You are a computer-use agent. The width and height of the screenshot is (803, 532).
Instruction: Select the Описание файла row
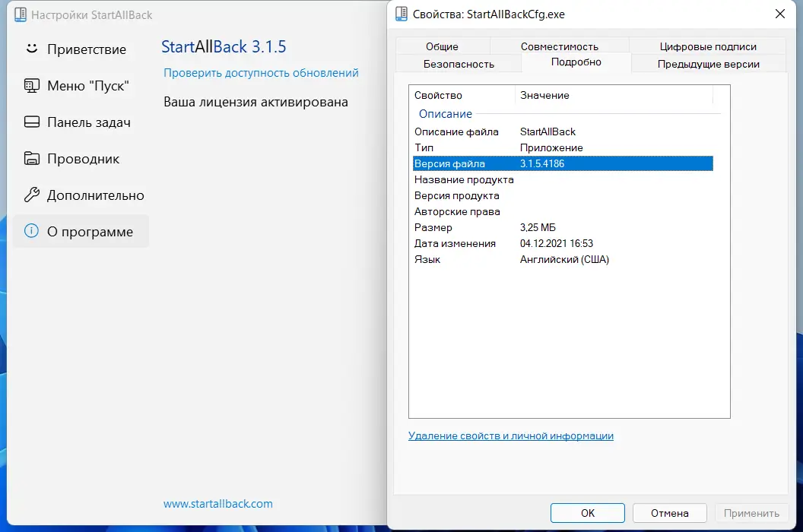point(563,131)
